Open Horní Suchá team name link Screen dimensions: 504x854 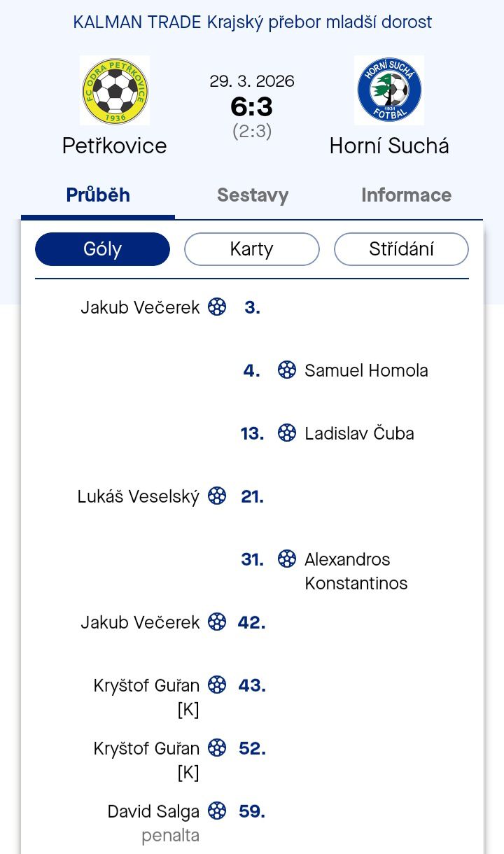pos(389,146)
